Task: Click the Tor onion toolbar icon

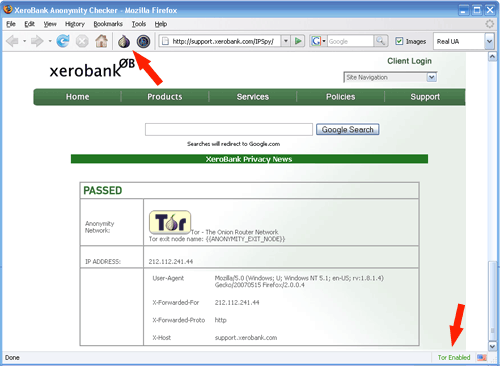Action: coord(124,42)
